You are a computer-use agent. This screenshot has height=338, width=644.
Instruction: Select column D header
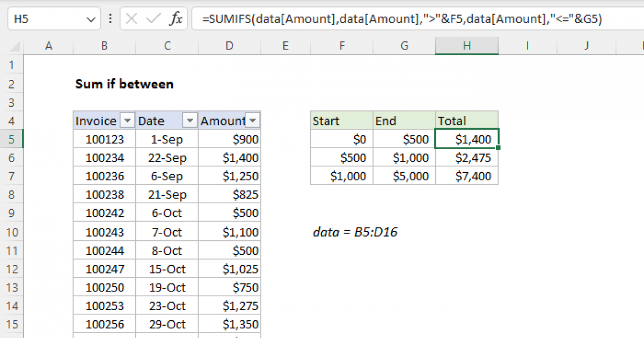pyautogui.click(x=229, y=46)
